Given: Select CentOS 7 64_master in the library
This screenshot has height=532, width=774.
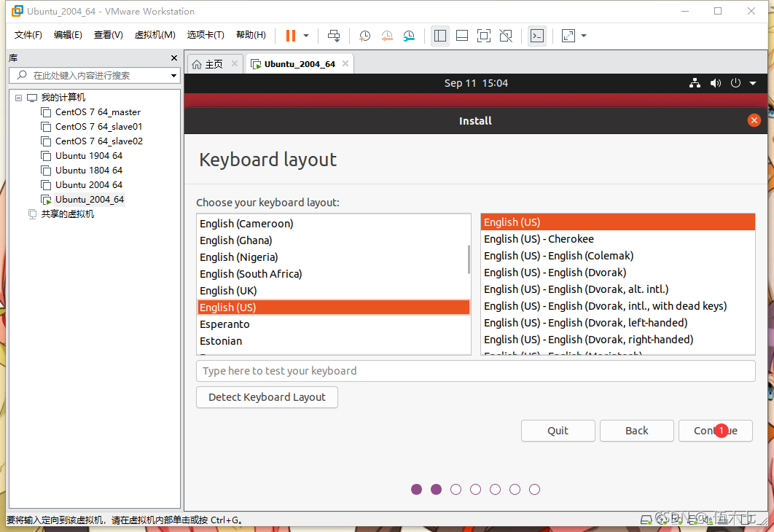Looking at the screenshot, I should [98, 112].
